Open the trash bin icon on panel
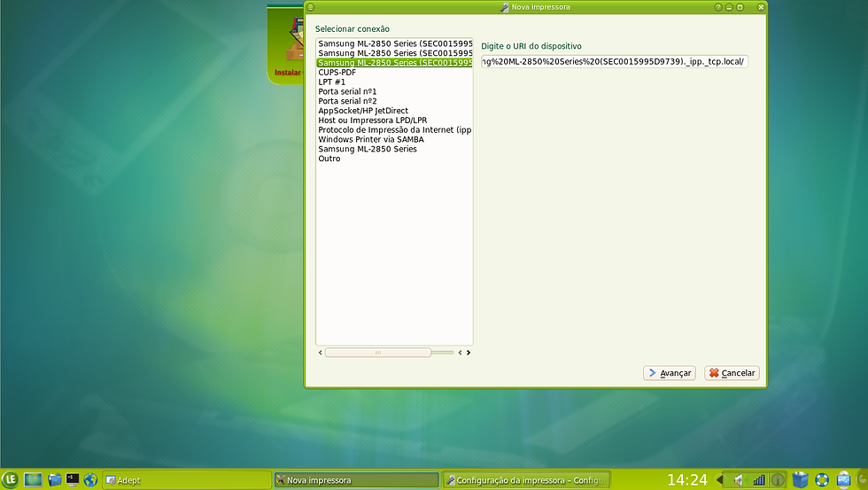Screen dimensions: 868x490 click(x=800, y=479)
